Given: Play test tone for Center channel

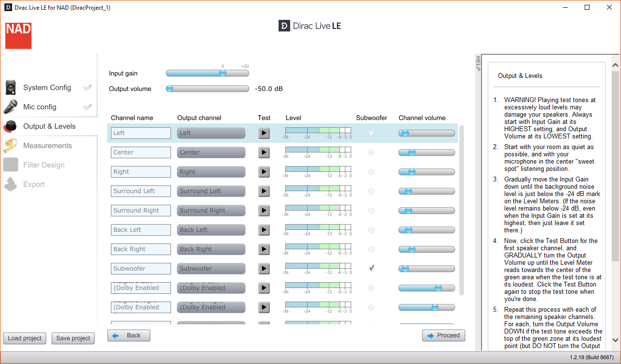Looking at the screenshot, I should tap(264, 152).
